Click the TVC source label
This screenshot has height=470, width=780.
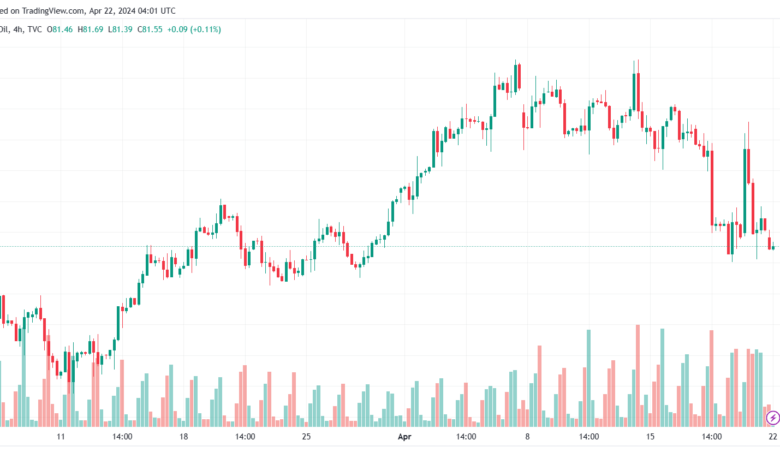[x=35, y=29]
